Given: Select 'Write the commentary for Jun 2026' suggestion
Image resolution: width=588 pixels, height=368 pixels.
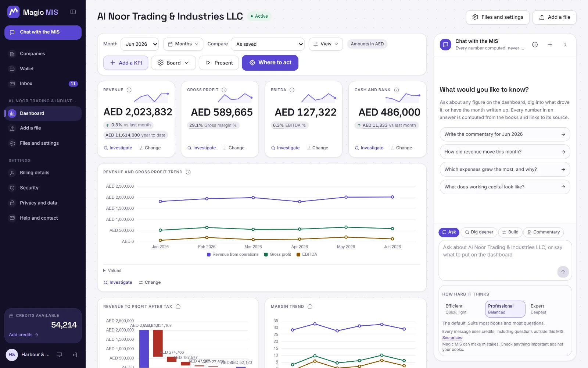Looking at the screenshot, I should tap(505, 134).
